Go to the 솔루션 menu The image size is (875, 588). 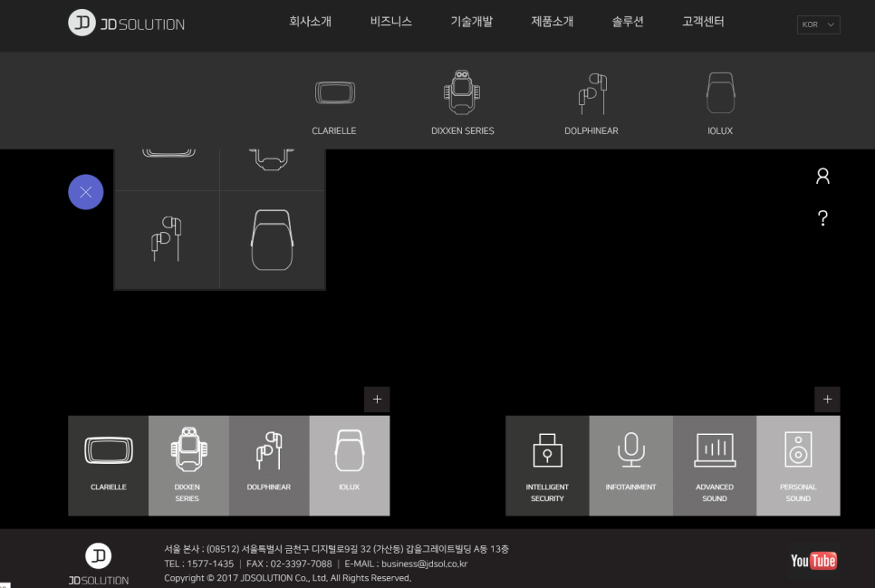coord(628,22)
